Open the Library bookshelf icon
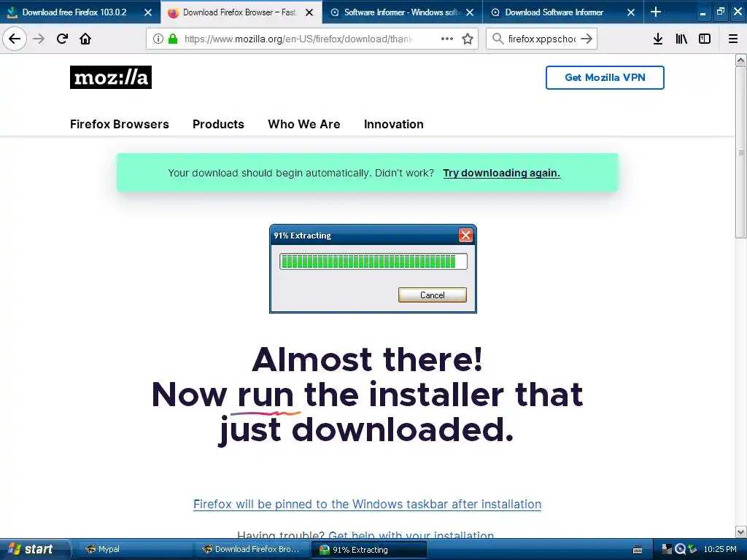The height and width of the screenshot is (560, 747). click(x=681, y=39)
